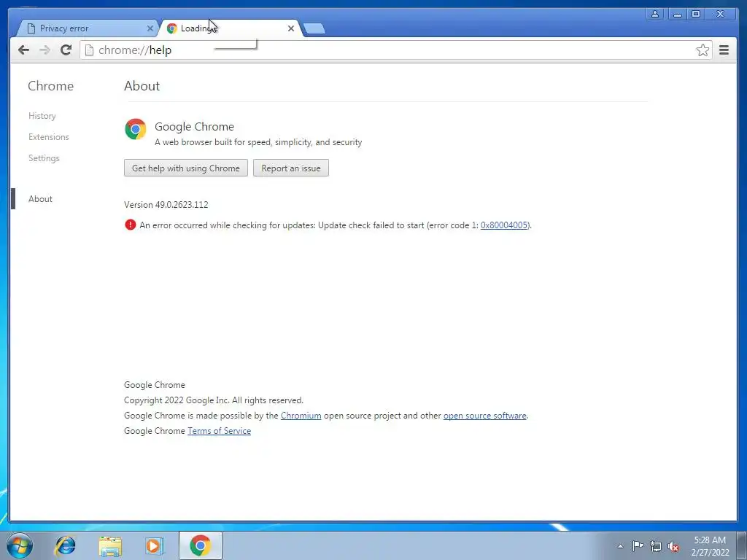Click the Version 49.0.2623.112 text
Screen dimensions: 747x560
click(x=166, y=205)
